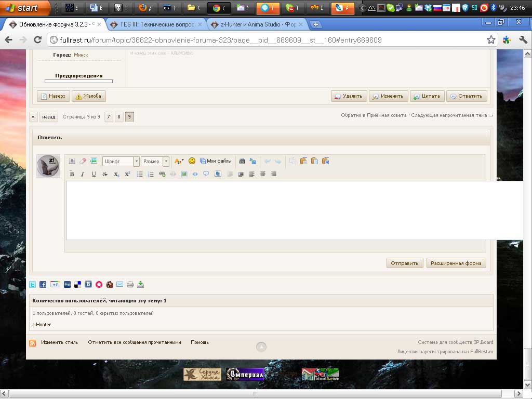The width and height of the screenshot is (532, 399).
Task: Click the eraser remove-formatting icon
Action: click(83, 161)
